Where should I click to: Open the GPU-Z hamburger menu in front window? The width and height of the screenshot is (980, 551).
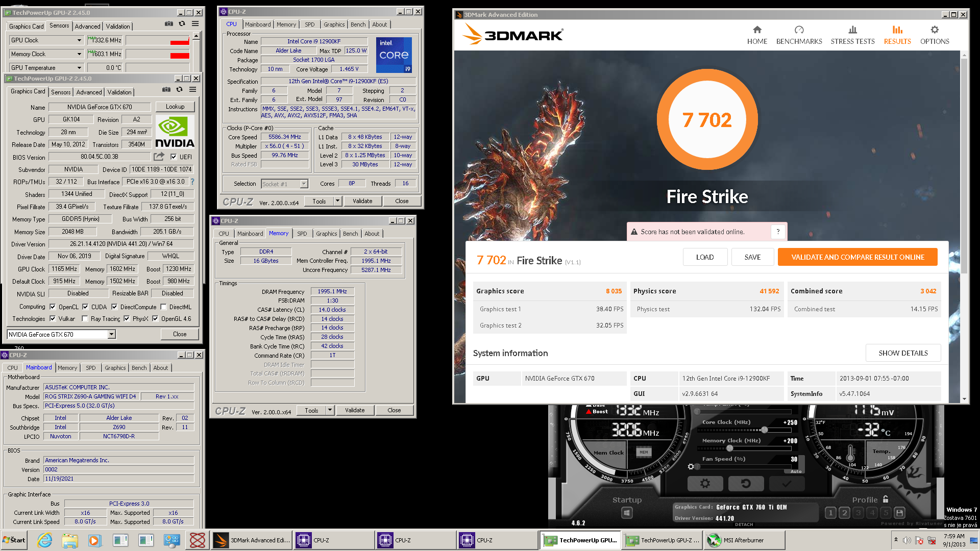coord(193,90)
